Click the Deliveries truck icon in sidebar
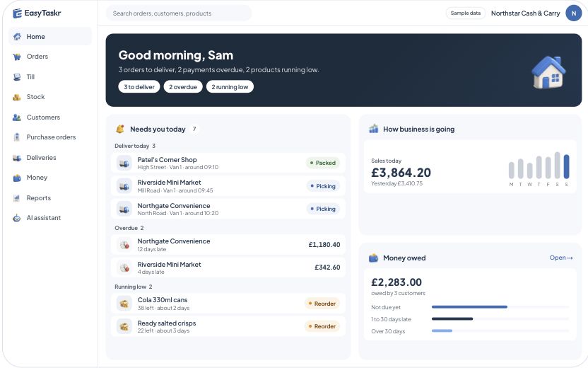Image resolution: width=588 pixels, height=368 pixels. (17, 158)
